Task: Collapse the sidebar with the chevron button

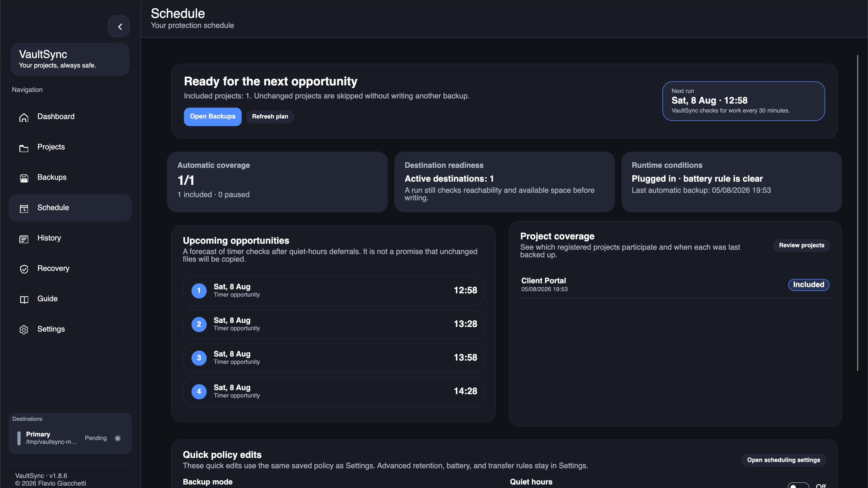Action: pos(119,26)
